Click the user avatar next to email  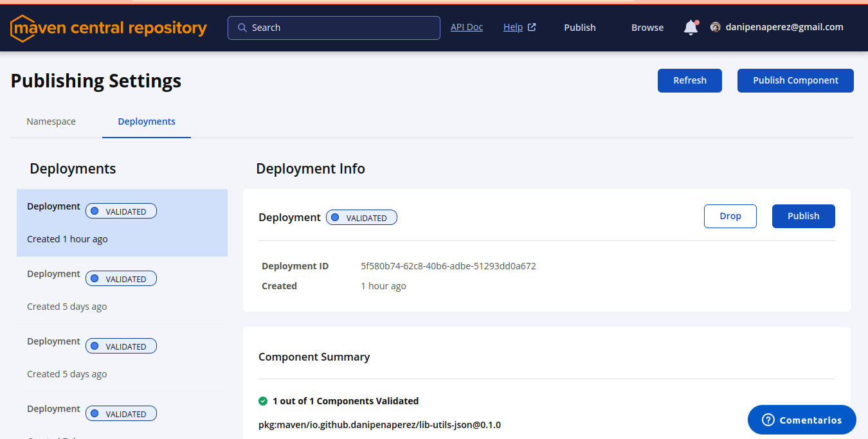coord(715,27)
